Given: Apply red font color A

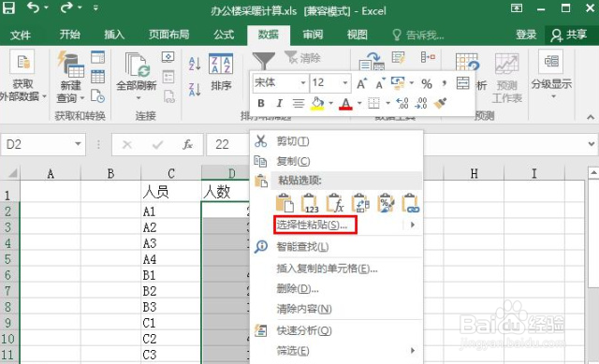Looking at the screenshot, I should coord(345,104).
